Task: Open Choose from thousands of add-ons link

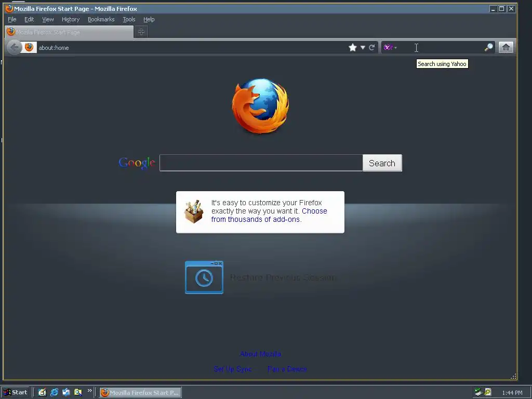Action: click(269, 215)
